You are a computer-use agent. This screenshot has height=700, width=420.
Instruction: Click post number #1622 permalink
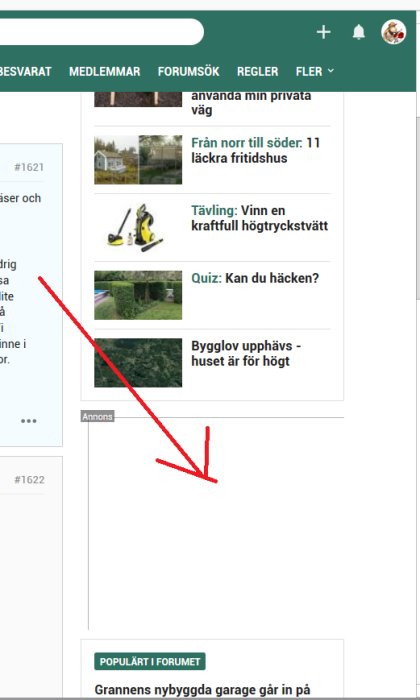[29, 480]
